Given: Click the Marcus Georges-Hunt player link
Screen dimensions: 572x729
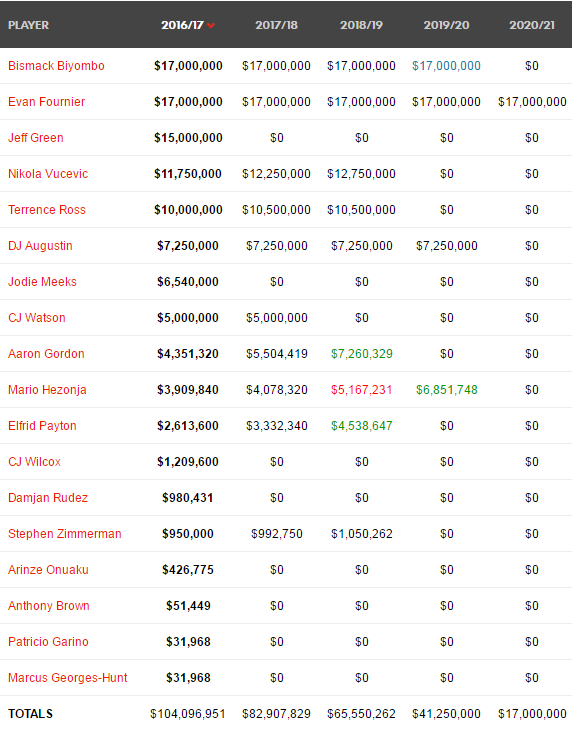Looking at the screenshot, I should point(68,678).
